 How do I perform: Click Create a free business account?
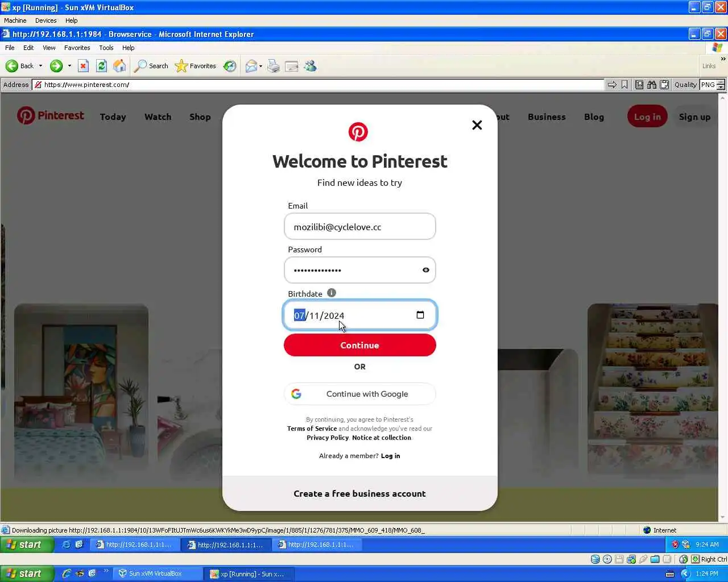click(x=359, y=493)
